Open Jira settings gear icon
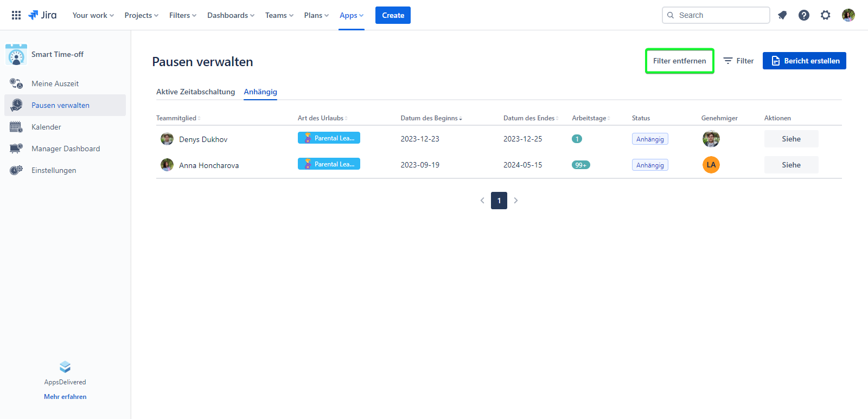The height and width of the screenshot is (419, 868). pyautogui.click(x=826, y=15)
